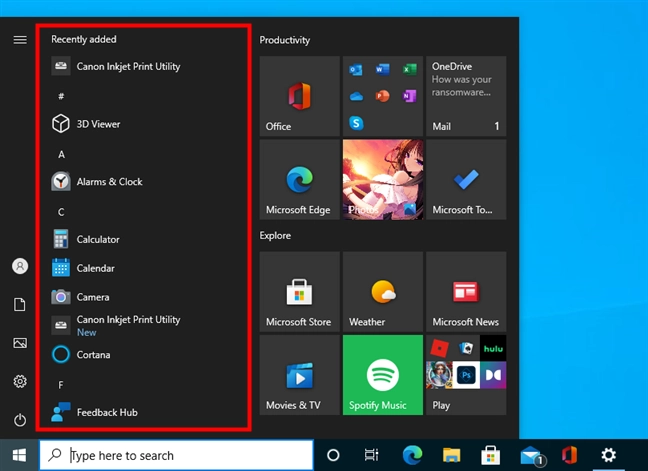Open Settings gear on taskbar
This screenshot has height=471, width=648.
coord(608,455)
